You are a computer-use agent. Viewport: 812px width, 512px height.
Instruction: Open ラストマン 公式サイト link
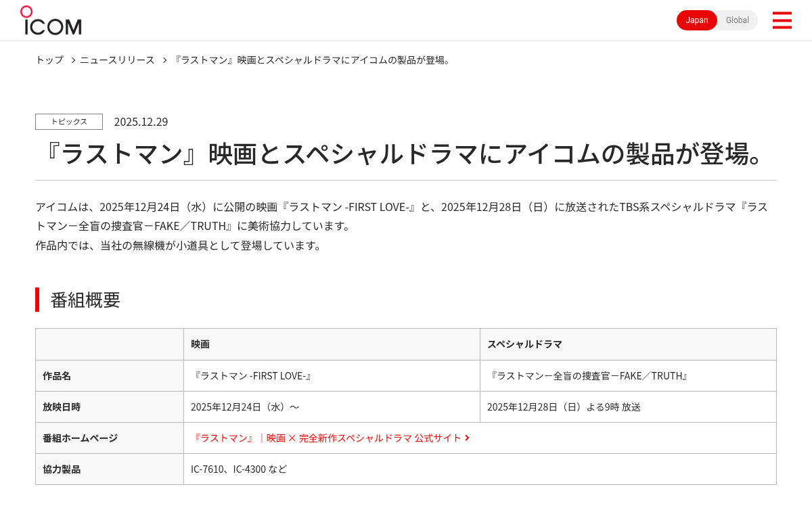click(x=326, y=438)
